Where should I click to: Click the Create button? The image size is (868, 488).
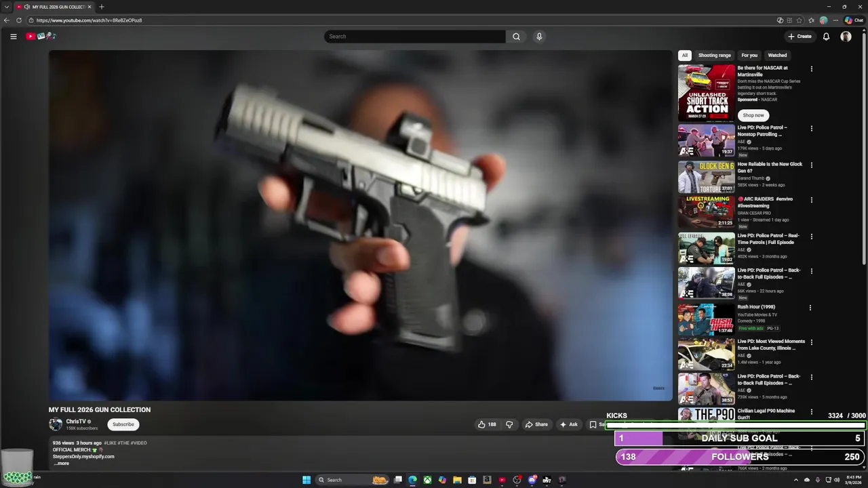[x=800, y=37]
